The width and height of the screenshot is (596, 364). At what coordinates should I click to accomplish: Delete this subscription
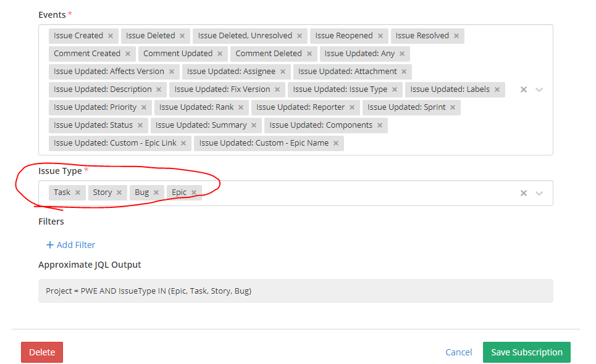point(41,352)
